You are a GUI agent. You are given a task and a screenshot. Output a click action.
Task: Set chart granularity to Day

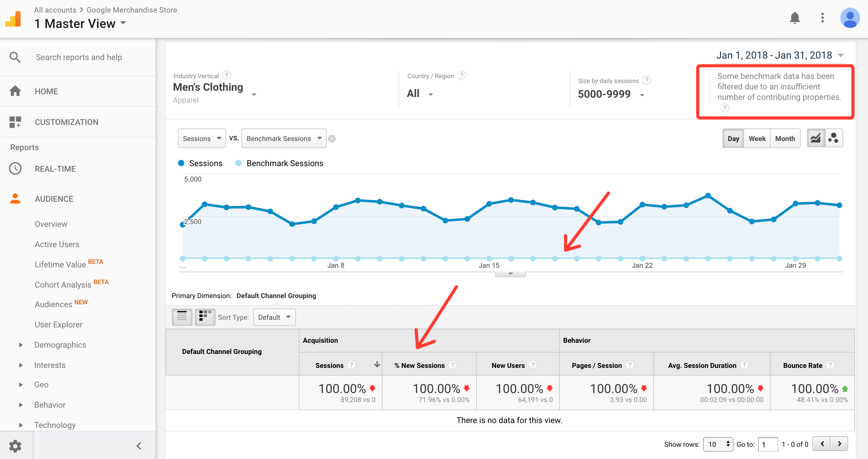pyautogui.click(x=733, y=138)
